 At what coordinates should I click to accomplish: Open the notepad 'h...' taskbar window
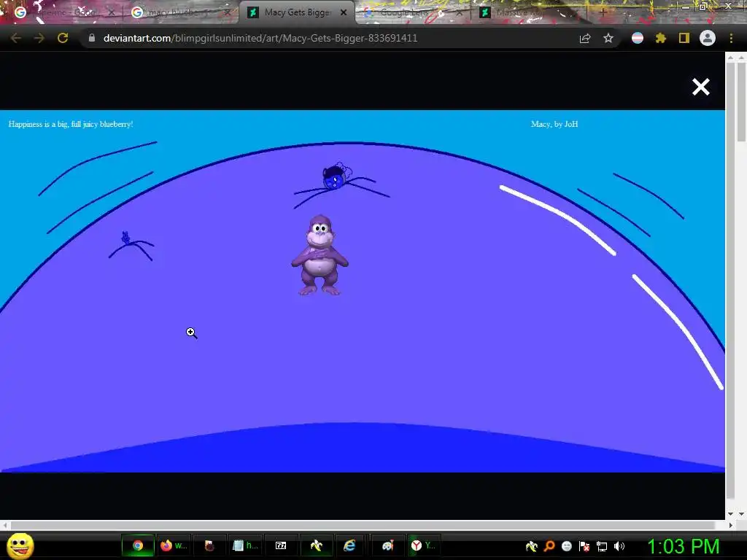[245, 545]
